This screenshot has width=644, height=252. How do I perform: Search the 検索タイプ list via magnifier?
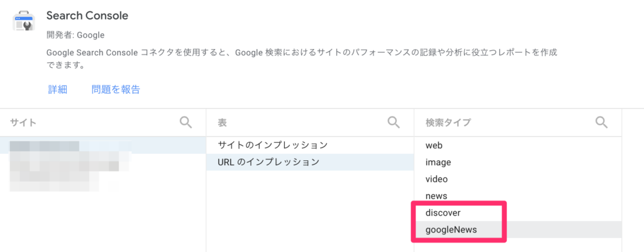601,122
